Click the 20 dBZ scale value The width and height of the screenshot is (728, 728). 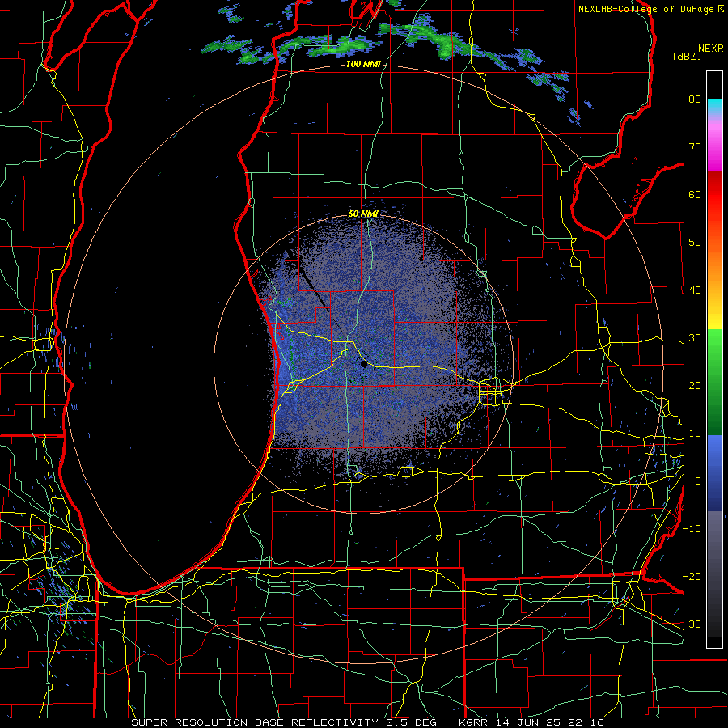695,385
